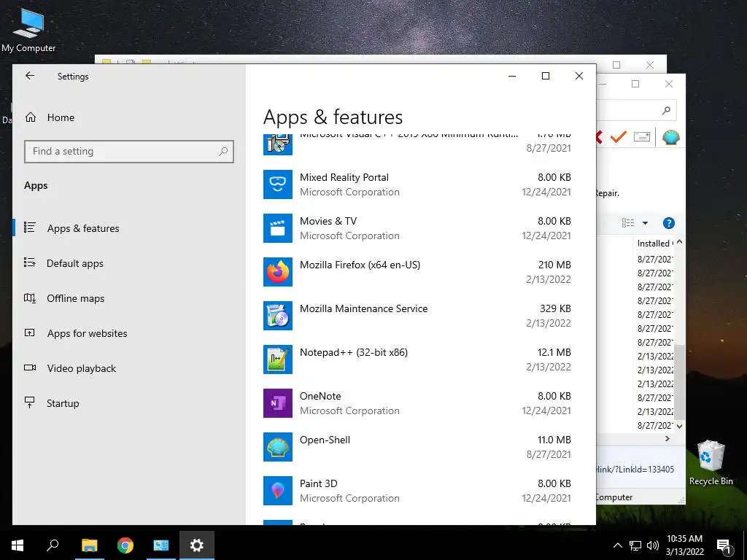Screen dimensions: 747x560
Task: Select the Movies & TV entry name
Action: coord(328,221)
